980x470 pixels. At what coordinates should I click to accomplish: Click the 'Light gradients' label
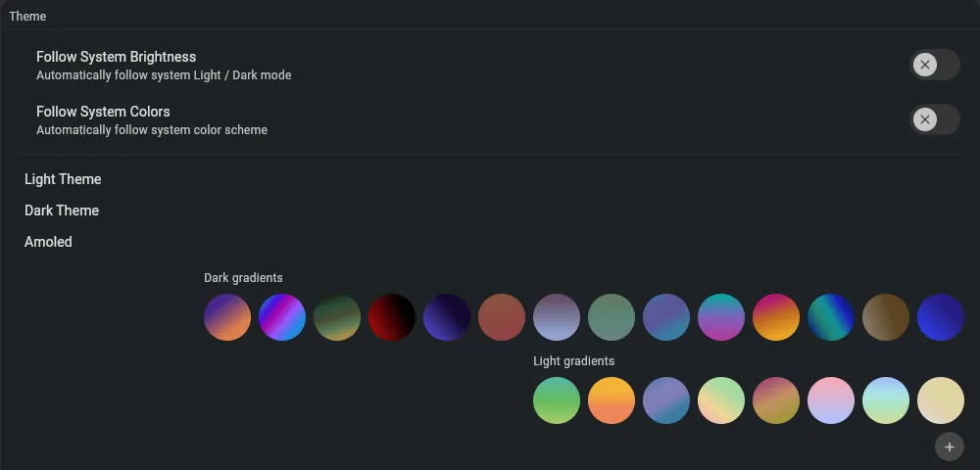pyautogui.click(x=573, y=360)
